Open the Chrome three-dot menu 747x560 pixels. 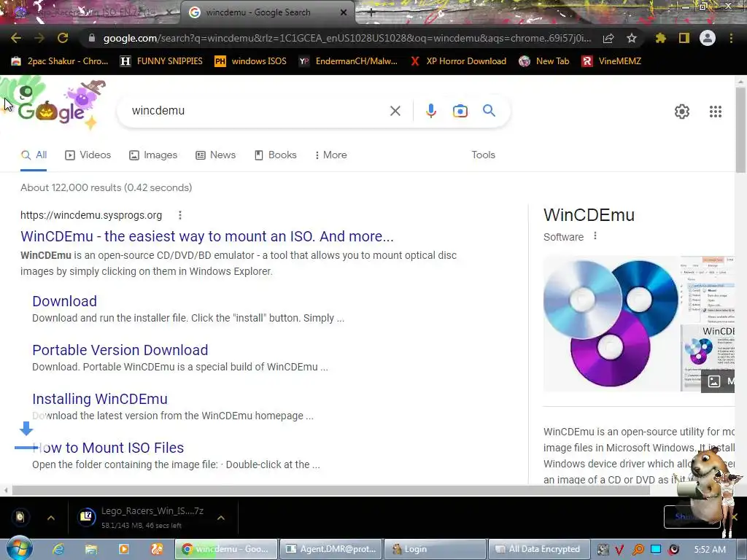pos(731,38)
